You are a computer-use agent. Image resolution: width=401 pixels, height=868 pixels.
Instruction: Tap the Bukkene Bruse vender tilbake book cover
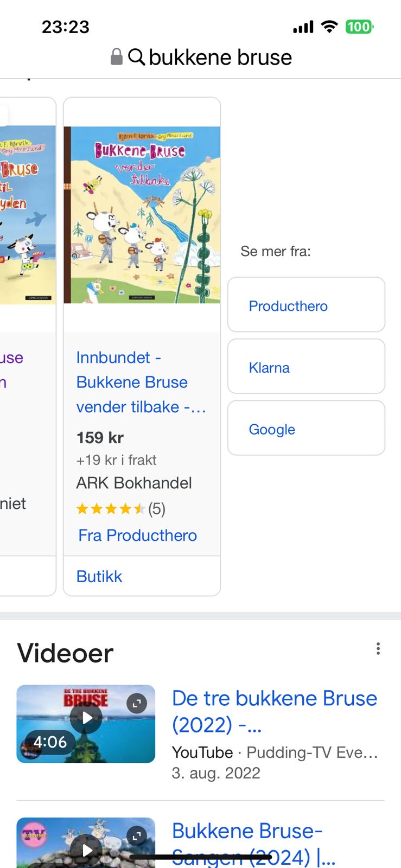pyautogui.click(x=142, y=215)
